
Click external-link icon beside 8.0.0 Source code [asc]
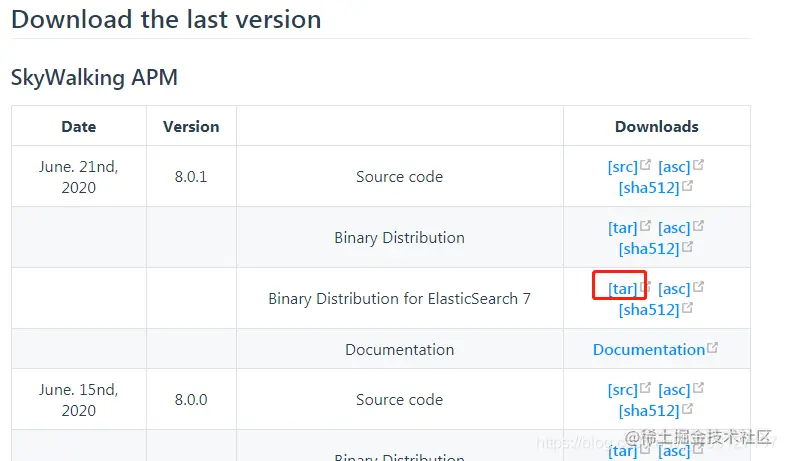(698, 387)
